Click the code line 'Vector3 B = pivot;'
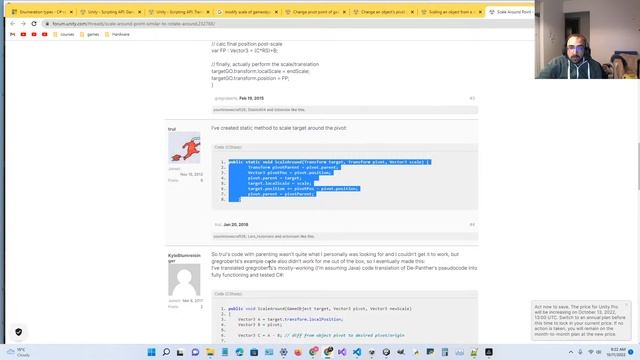Viewport: 640px width, 360px height. (x=260, y=324)
